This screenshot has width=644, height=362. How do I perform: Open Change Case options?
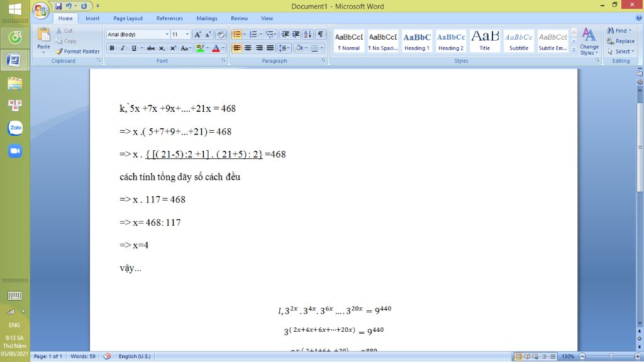click(186, 48)
